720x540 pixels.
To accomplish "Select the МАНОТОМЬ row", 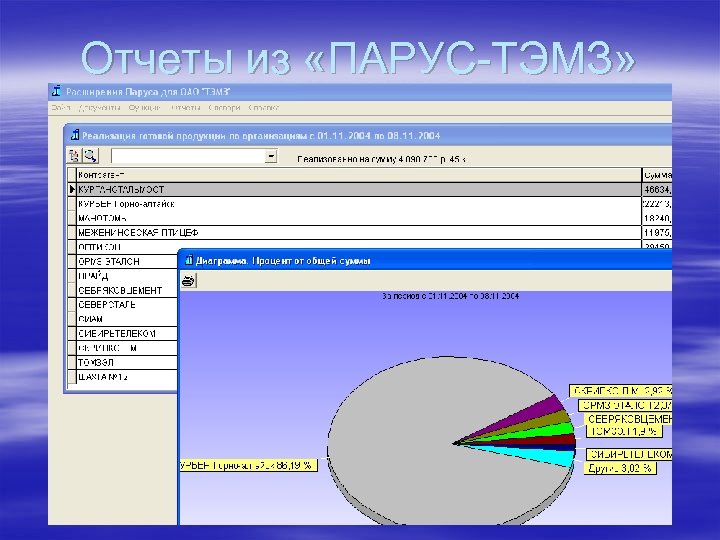I will click(x=359, y=218).
